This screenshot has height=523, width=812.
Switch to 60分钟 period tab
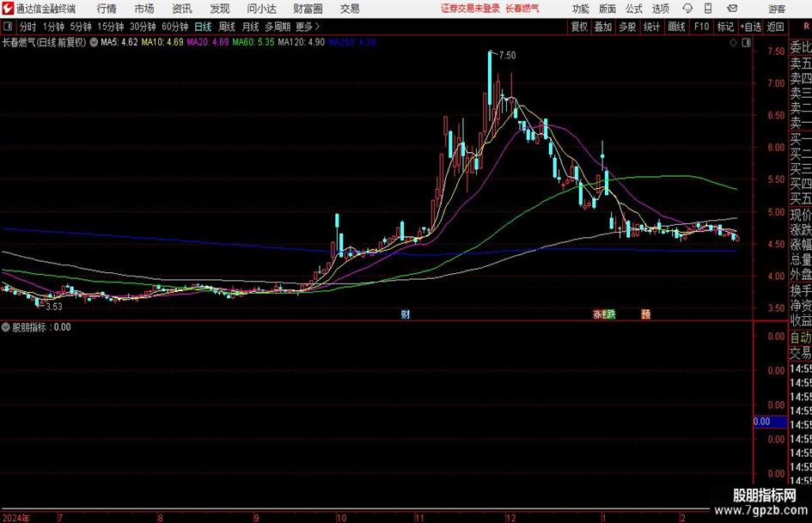coord(175,27)
